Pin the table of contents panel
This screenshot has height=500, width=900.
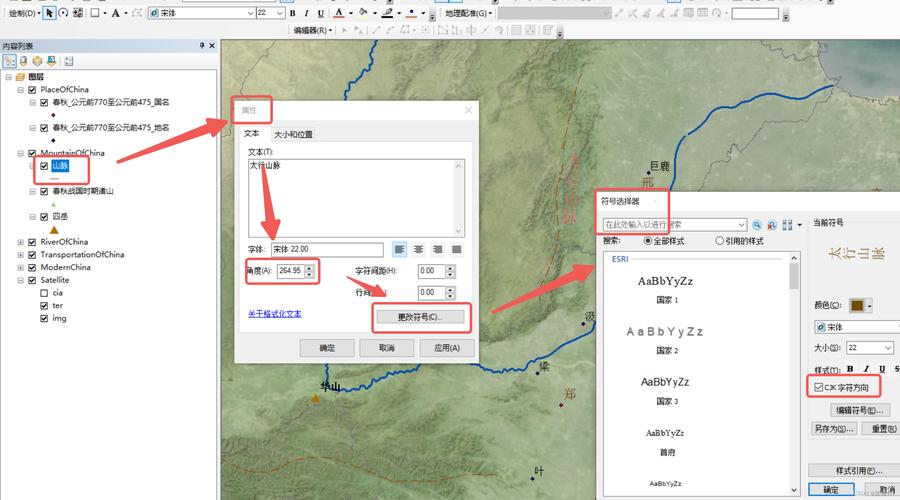coord(202,45)
